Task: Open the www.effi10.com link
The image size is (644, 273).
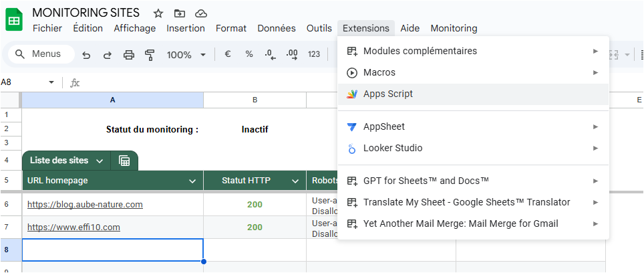Action: pyautogui.click(x=73, y=227)
